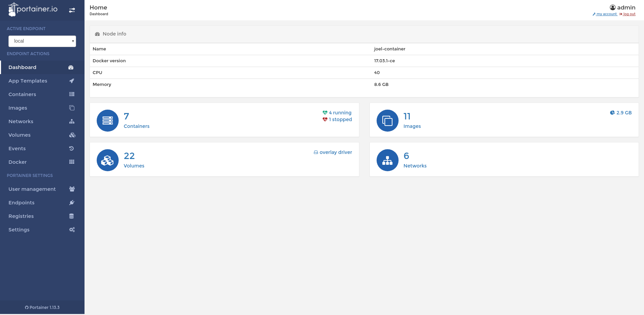Click the large Networks circle icon
Viewport: 644px width, 315px height.
click(387, 160)
